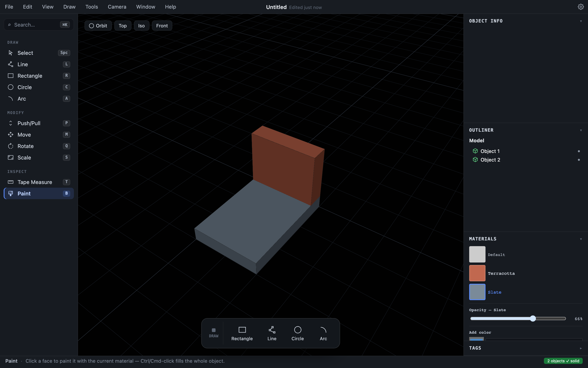The width and height of the screenshot is (588, 368).
Task: Choose the Move tool
Action: (x=39, y=135)
